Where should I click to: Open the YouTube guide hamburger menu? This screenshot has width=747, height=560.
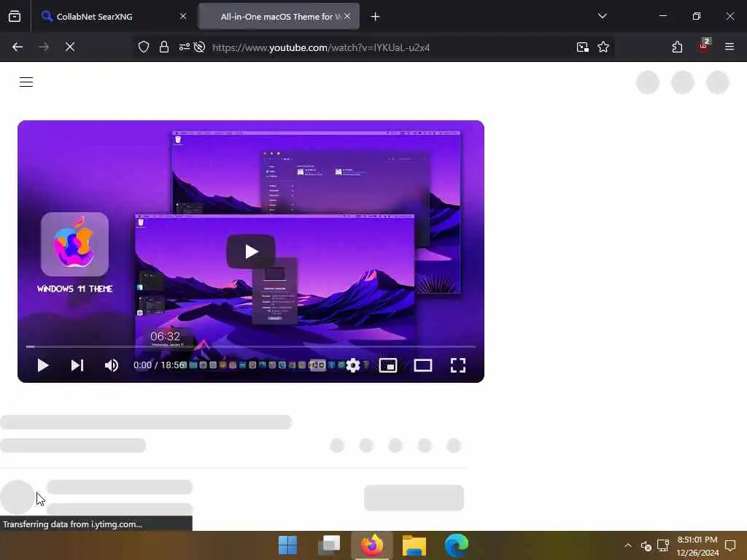(26, 82)
